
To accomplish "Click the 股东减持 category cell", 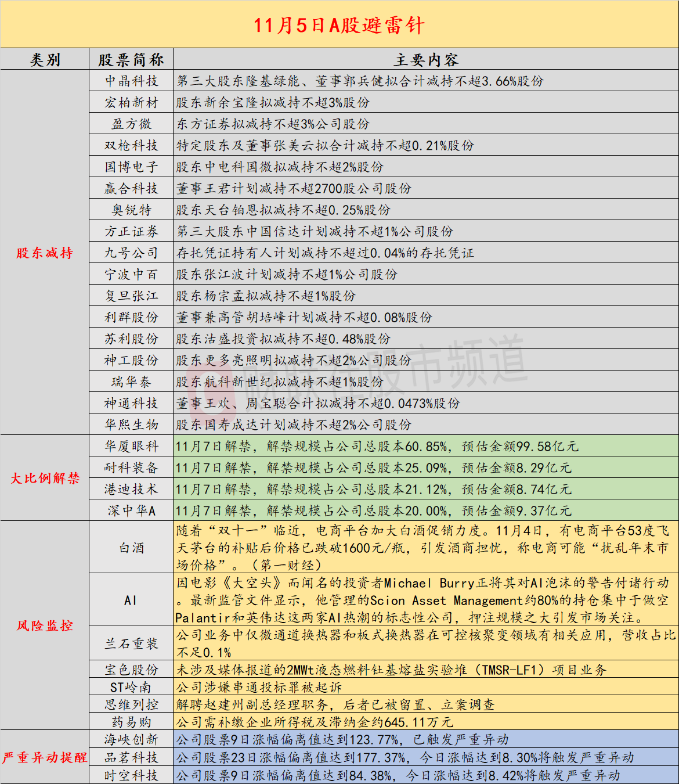I will pos(45,253).
